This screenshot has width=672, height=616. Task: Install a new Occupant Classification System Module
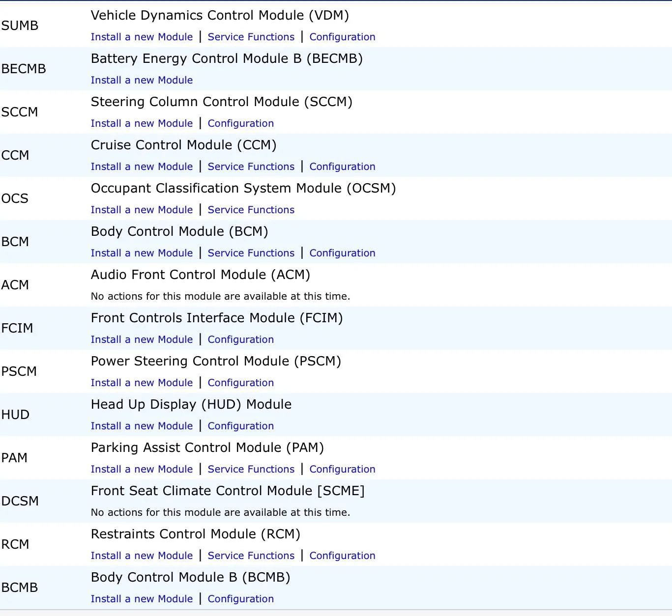[142, 210]
